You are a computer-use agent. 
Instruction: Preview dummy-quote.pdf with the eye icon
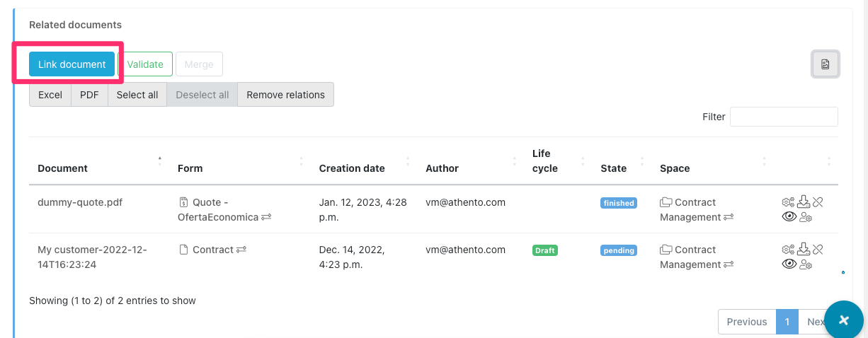pos(789,217)
